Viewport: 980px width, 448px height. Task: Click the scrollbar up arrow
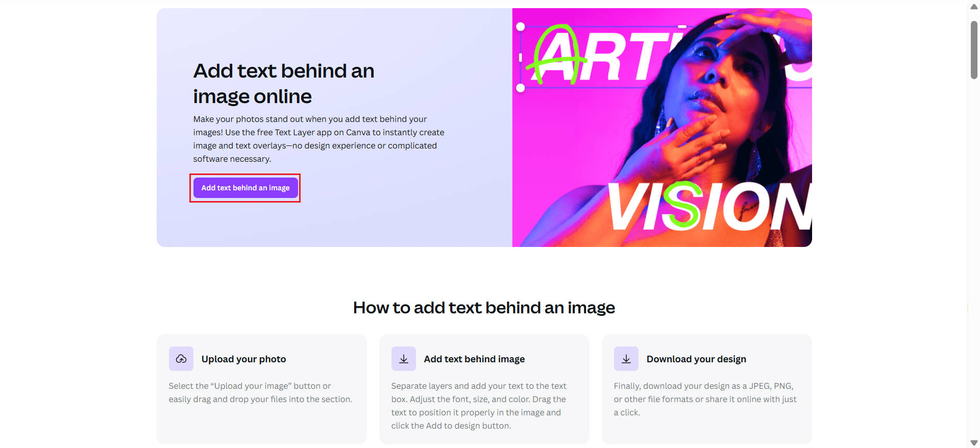974,7
